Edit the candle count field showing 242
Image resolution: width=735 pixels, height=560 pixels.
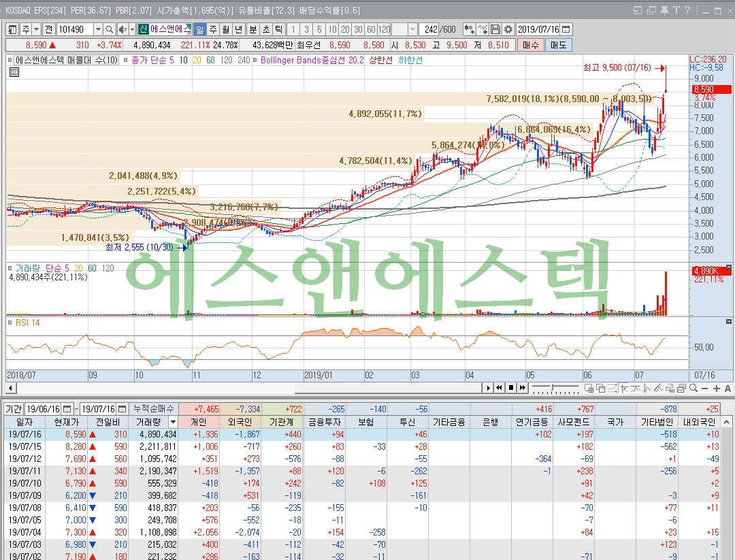[x=429, y=29]
